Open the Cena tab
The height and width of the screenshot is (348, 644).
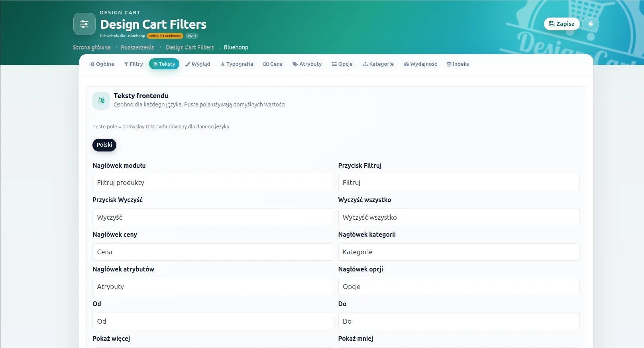273,64
